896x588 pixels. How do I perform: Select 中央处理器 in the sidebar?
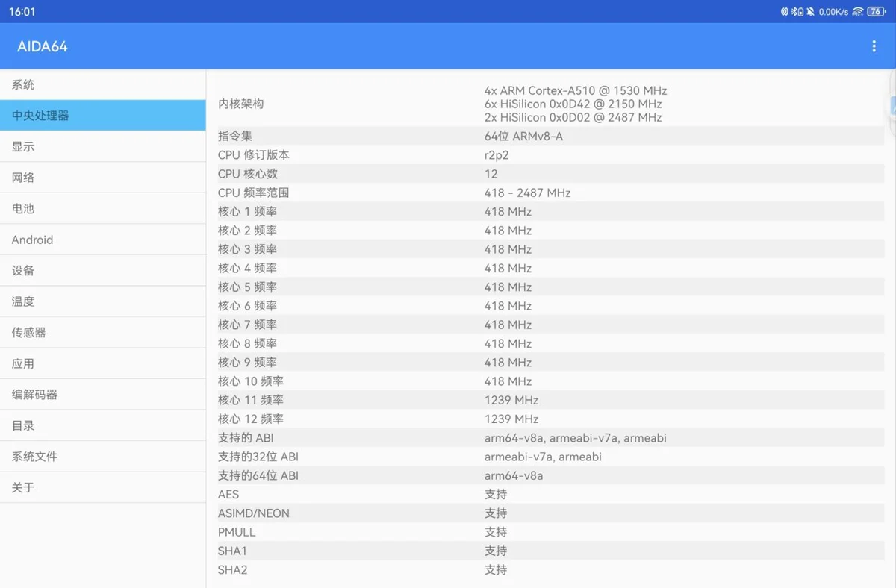103,116
